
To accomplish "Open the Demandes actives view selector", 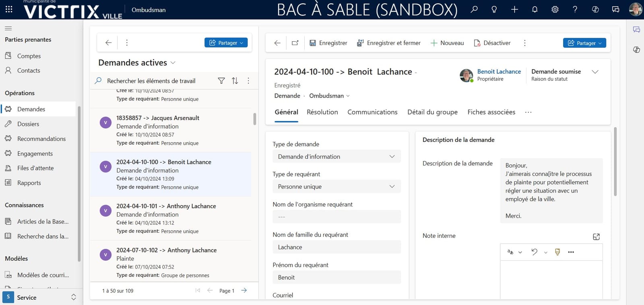I will click(x=137, y=63).
